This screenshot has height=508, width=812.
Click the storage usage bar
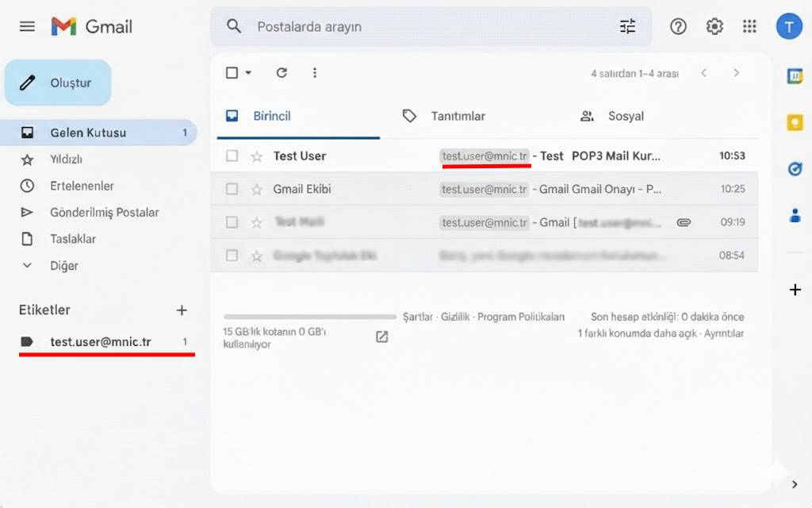click(x=309, y=317)
